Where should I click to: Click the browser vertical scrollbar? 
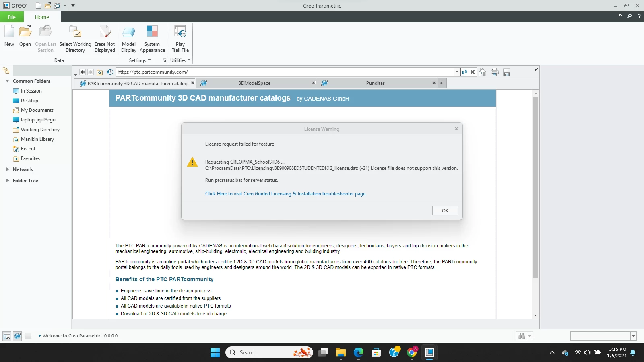point(535,187)
